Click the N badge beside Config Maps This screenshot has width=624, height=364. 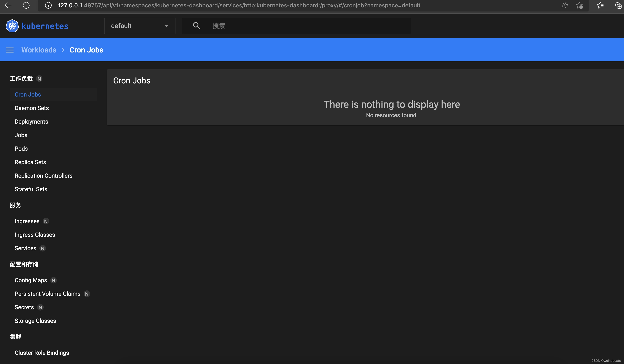53,280
